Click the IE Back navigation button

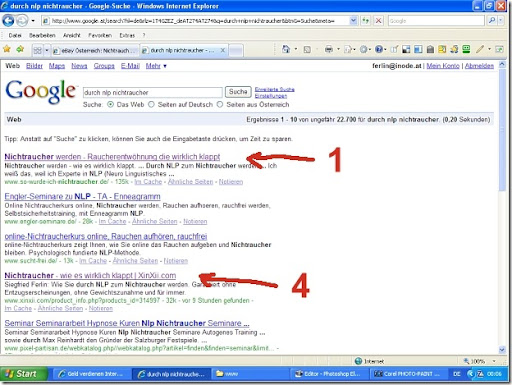point(8,21)
